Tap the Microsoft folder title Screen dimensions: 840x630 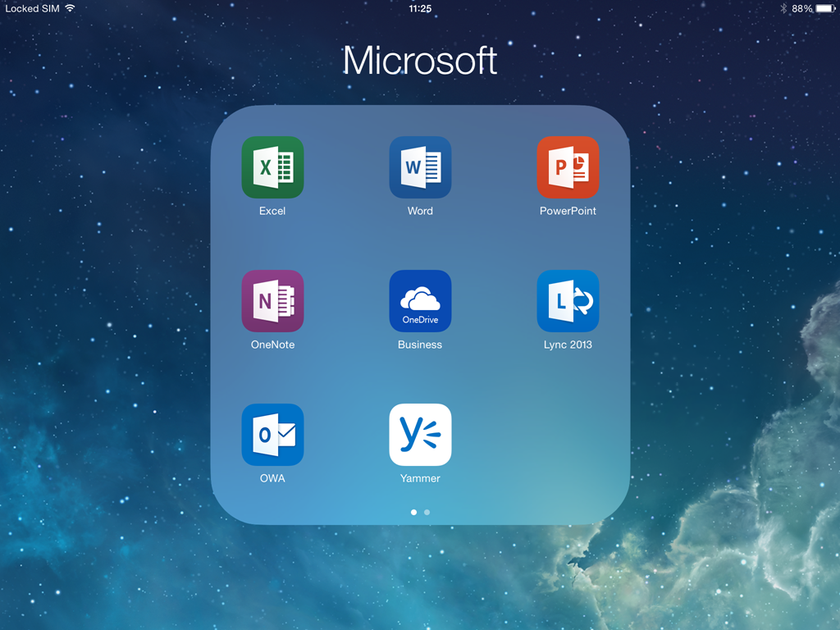click(420, 60)
